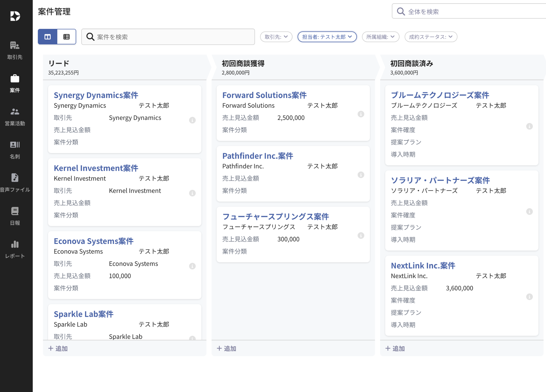Go to 音声ファイル audio files
The width and height of the screenshot is (546, 392).
point(15,183)
